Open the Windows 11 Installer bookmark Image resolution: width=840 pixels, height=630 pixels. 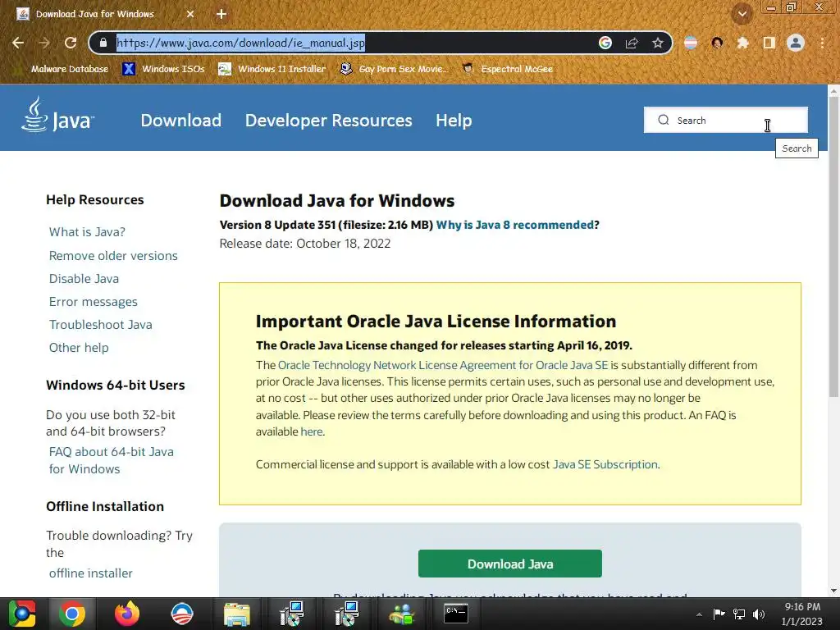point(272,69)
